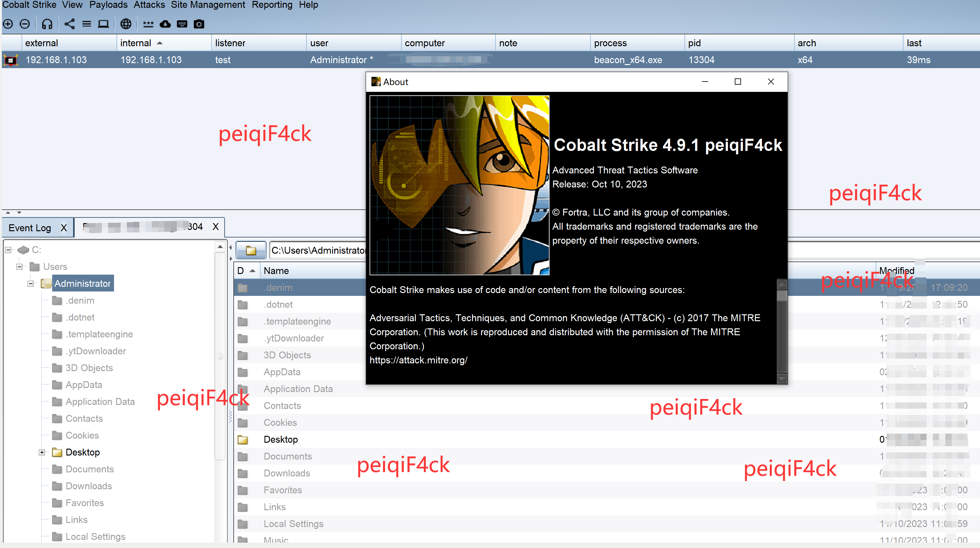The width and height of the screenshot is (980, 548).
Task: Collapse the C: drive tree node
Action: coord(8,250)
